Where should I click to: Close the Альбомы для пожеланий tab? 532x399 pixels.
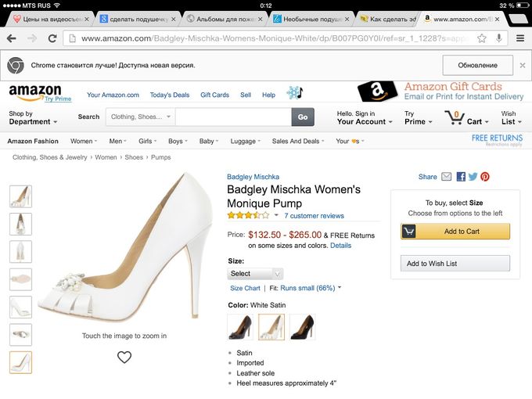pyautogui.click(x=260, y=20)
